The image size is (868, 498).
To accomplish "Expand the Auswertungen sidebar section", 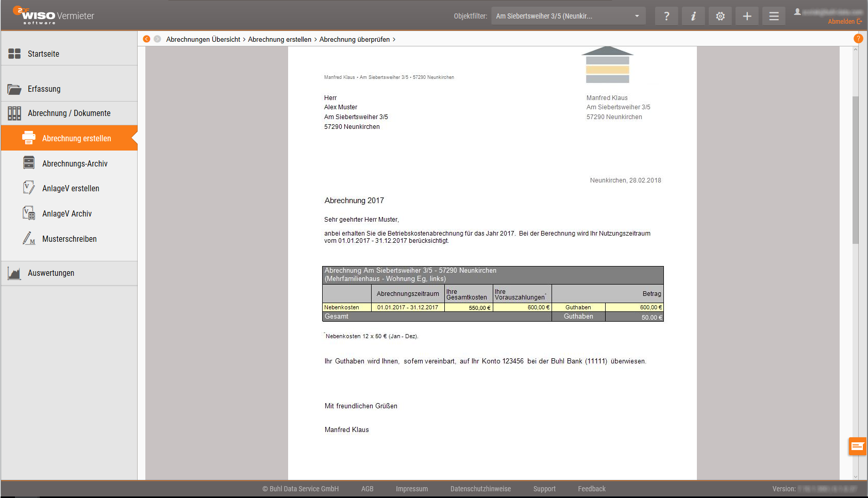I will tap(51, 273).
